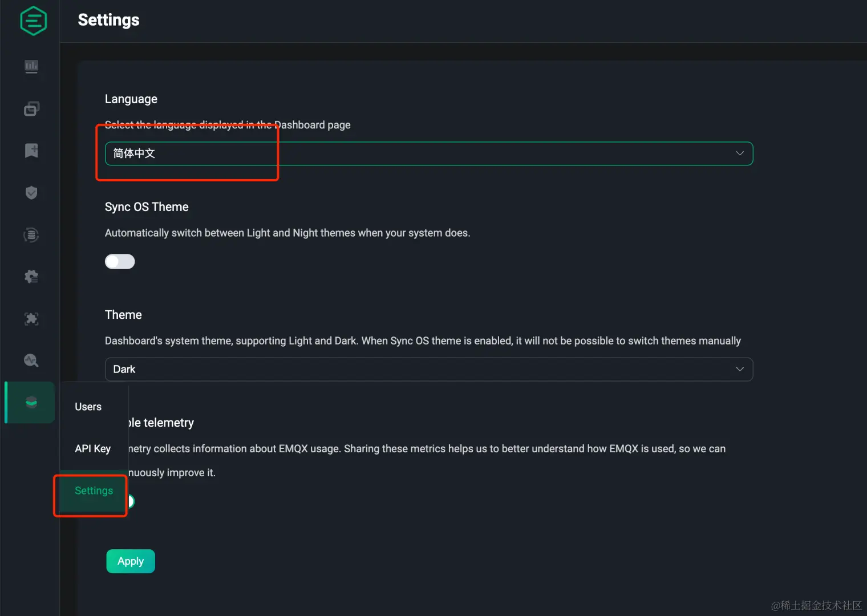Click the Settings page title
The width and height of the screenshot is (867, 616).
pos(108,20)
